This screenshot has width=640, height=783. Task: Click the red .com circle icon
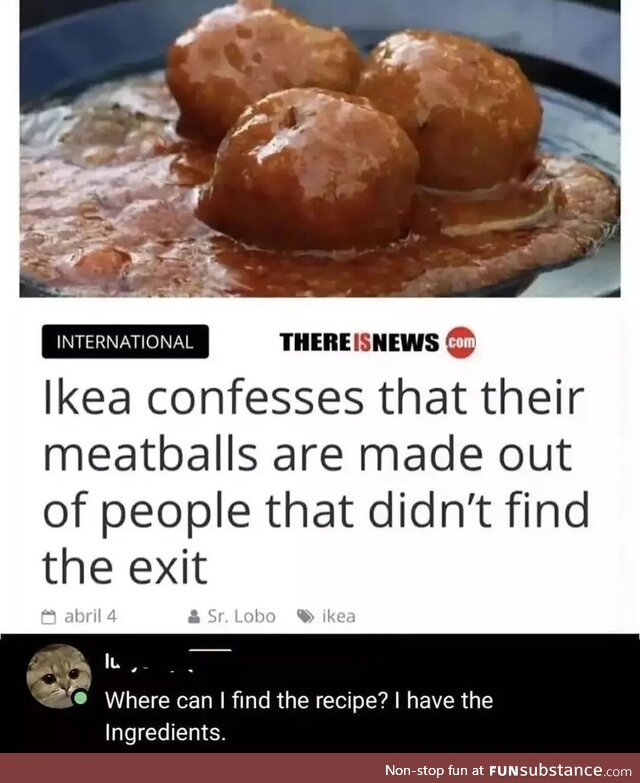coord(461,343)
